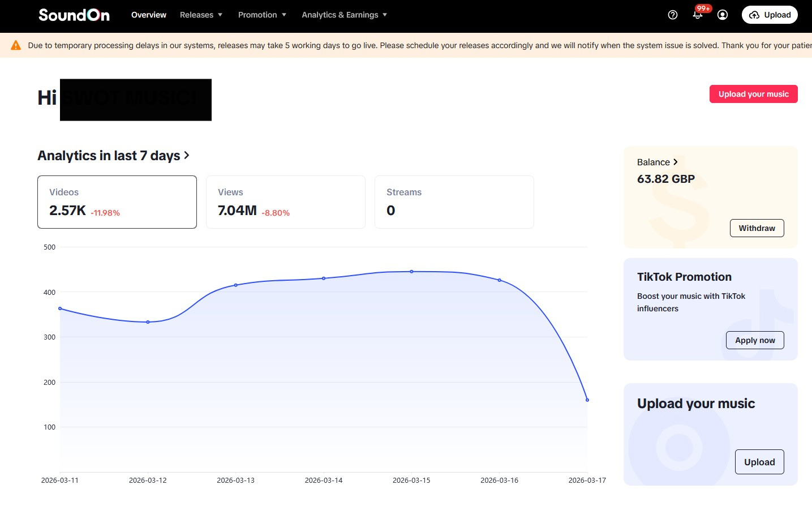
Task: Select the Views analytics card
Action: click(x=285, y=202)
